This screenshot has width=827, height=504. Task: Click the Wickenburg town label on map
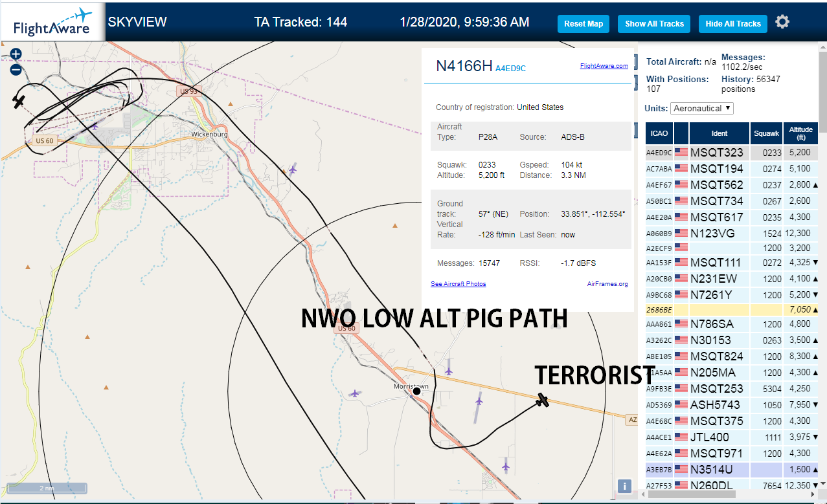click(210, 135)
